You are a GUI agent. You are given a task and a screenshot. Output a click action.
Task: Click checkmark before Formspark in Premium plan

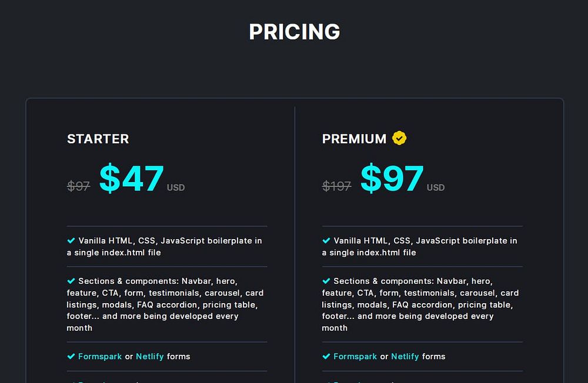pos(326,356)
